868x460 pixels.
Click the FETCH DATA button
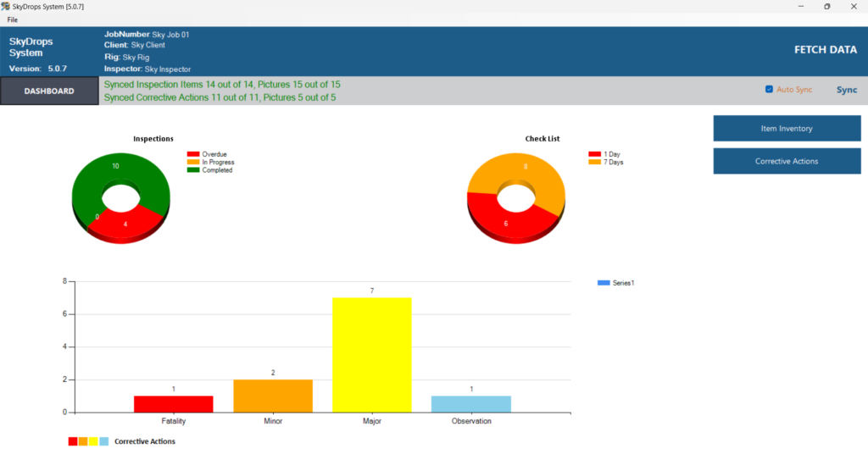825,50
